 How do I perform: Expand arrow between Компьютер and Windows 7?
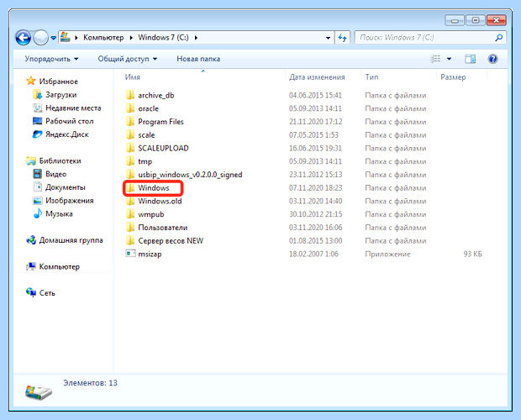click(x=131, y=38)
